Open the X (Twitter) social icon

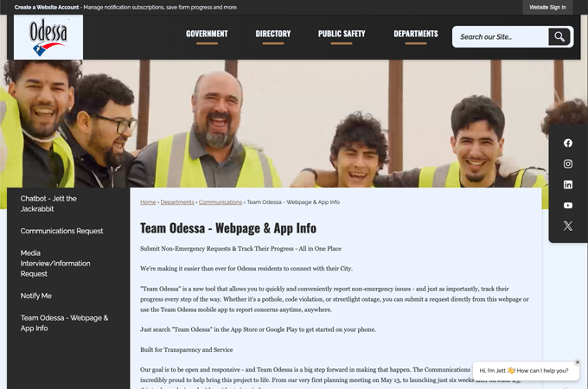[568, 226]
